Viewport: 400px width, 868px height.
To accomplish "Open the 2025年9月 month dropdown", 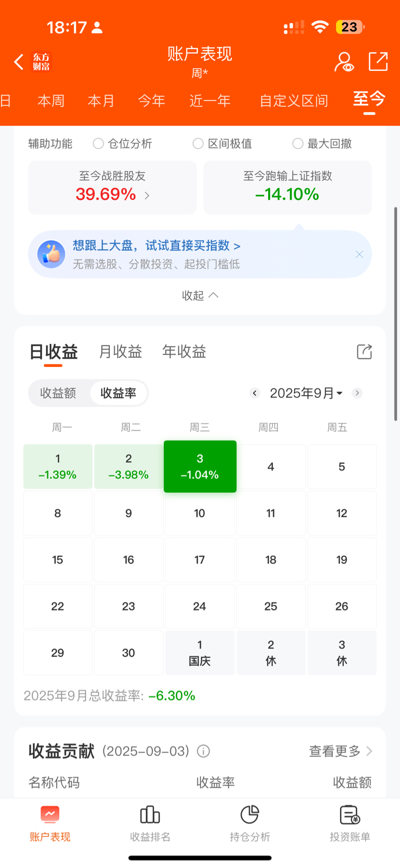I will tap(306, 393).
